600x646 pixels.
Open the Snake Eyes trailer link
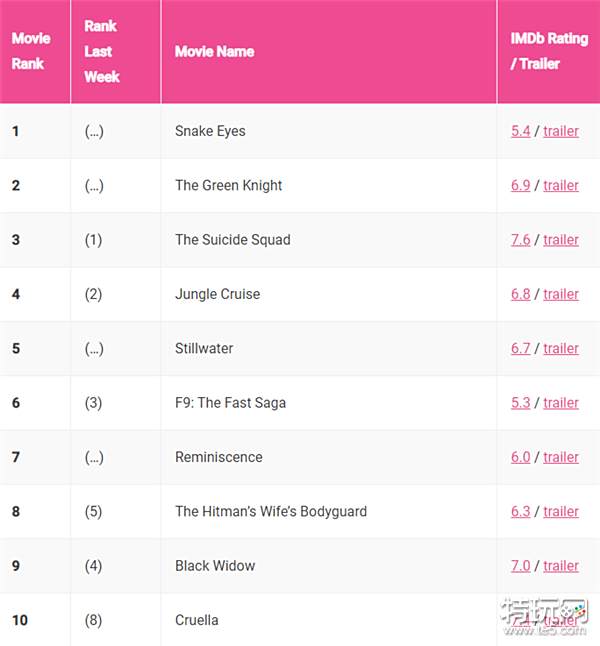pyautogui.click(x=561, y=131)
